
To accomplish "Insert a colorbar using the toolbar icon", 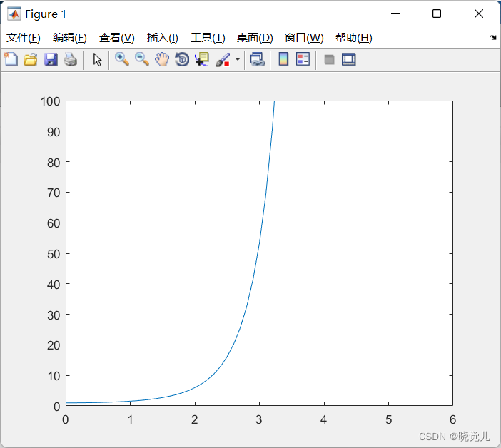I will tap(283, 59).
